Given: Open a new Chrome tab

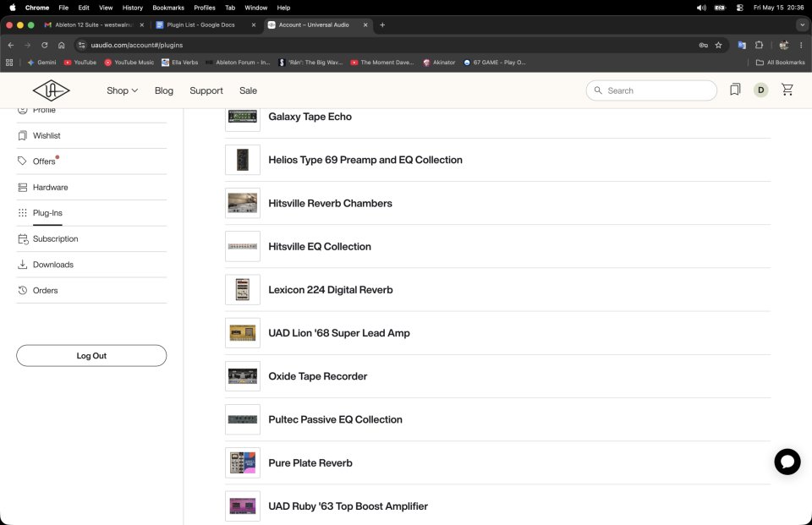Looking at the screenshot, I should tap(382, 25).
